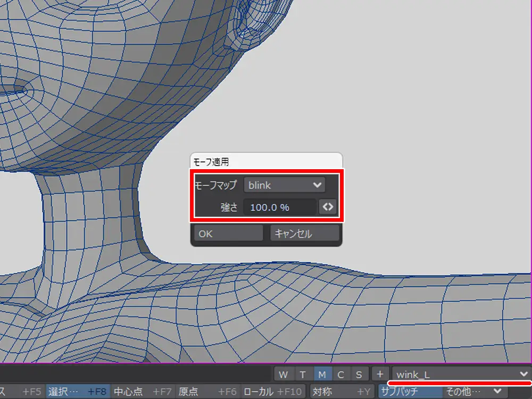Click the 強さ 100.0 % input field
532x399 pixels.
pos(280,207)
